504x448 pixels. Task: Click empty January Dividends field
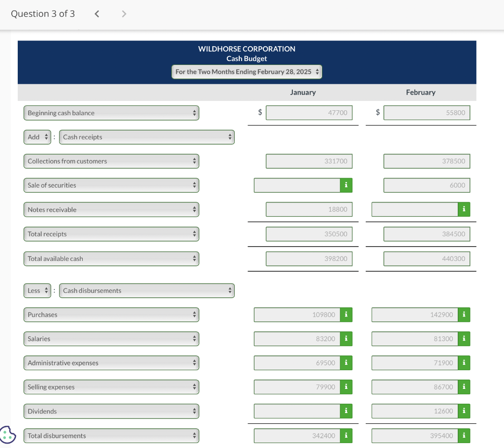297,411
